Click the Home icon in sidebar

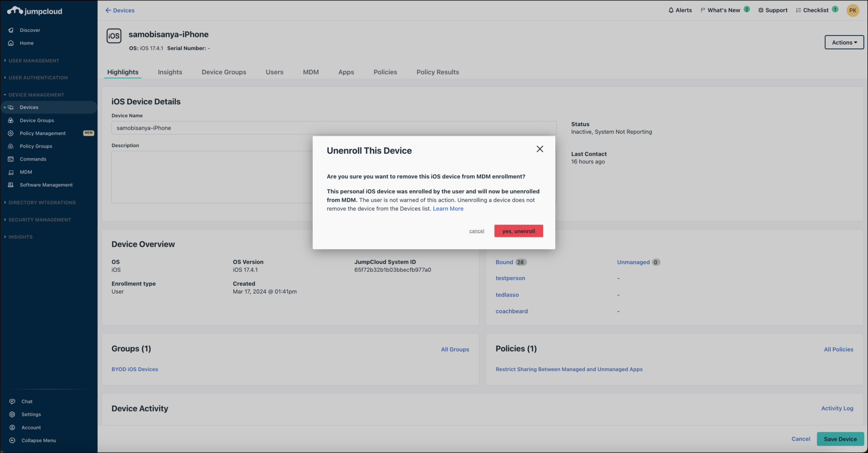point(11,43)
